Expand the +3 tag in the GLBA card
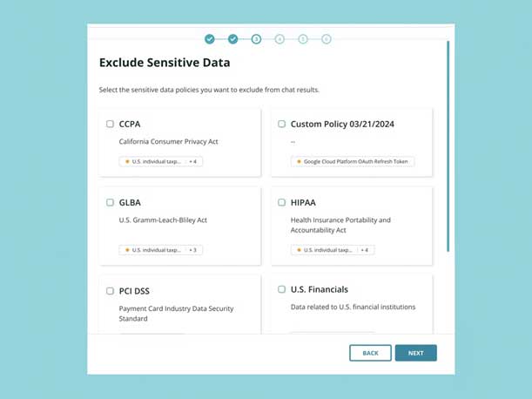 click(x=194, y=250)
